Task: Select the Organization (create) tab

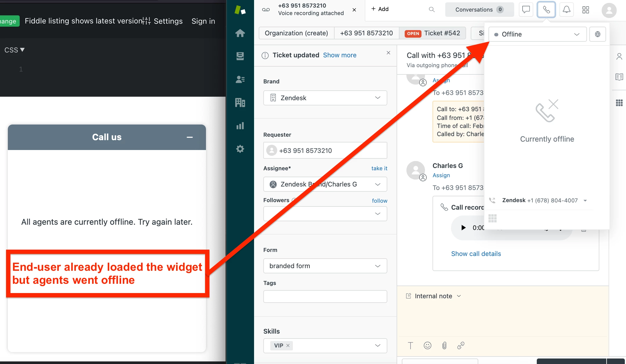Action: coord(296,33)
